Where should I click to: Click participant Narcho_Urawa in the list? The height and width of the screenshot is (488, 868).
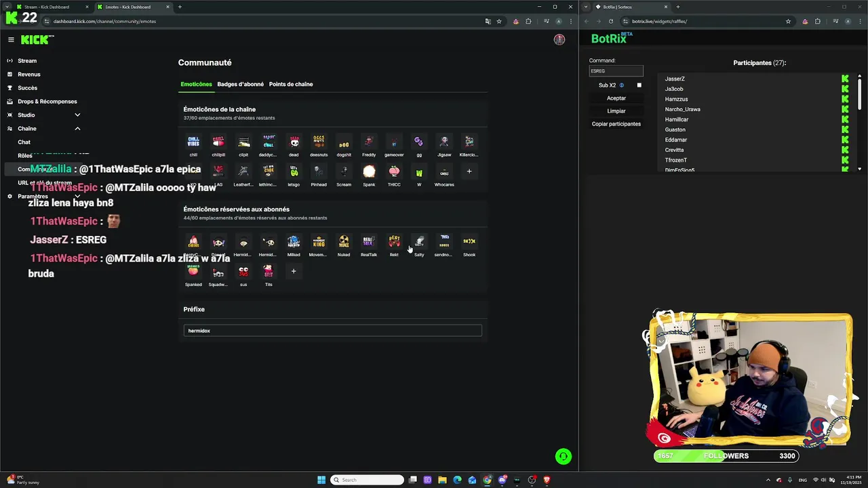click(x=682, y=109)
